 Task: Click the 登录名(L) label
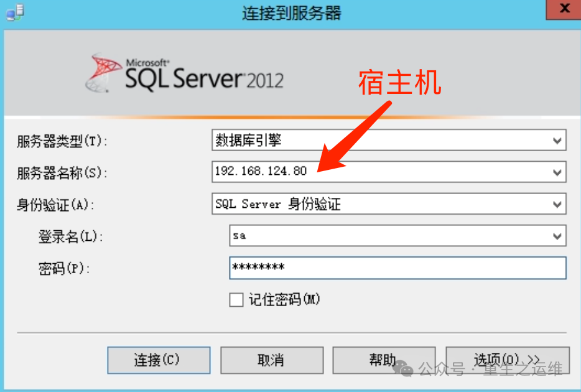tap(70, 237)
